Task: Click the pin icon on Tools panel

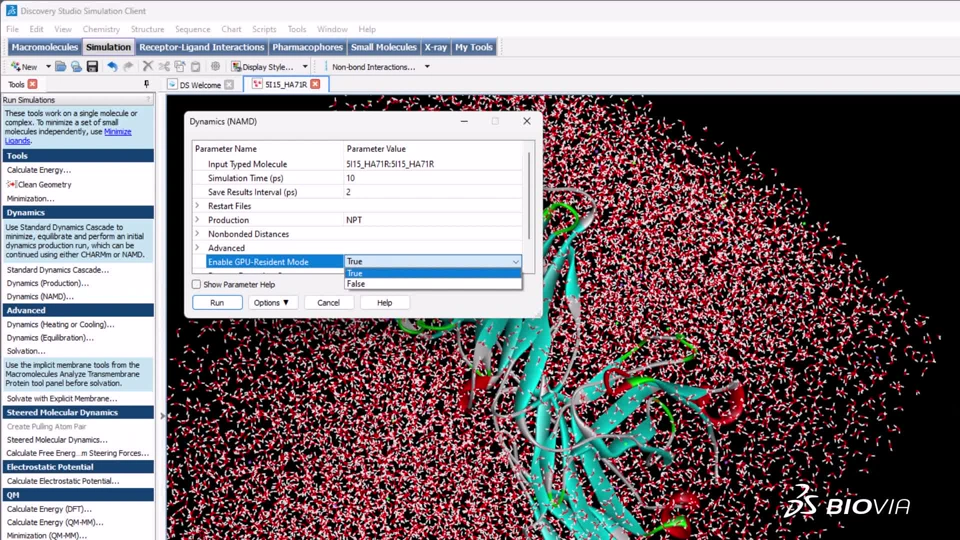Action: 146,84
